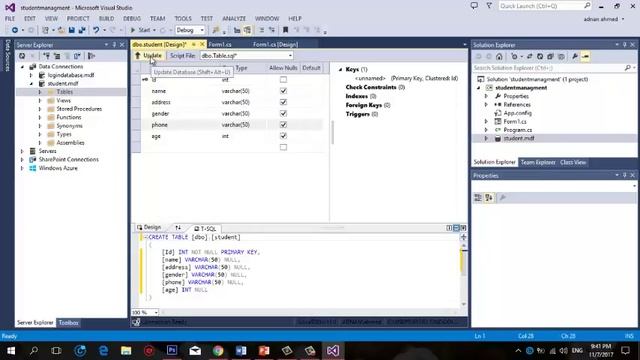Click the Design pane tab button
The height and width of the screenshot is (360, 640).
[149, 227]
